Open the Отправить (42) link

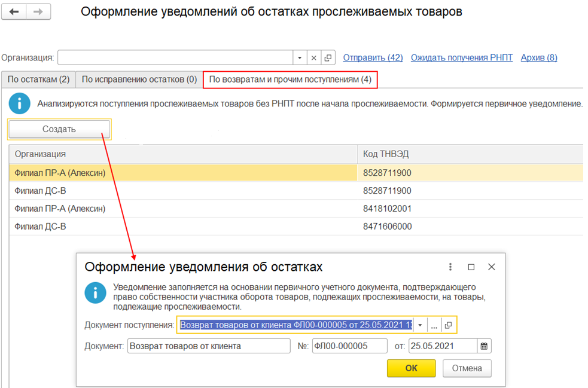(x=373, y=58)
